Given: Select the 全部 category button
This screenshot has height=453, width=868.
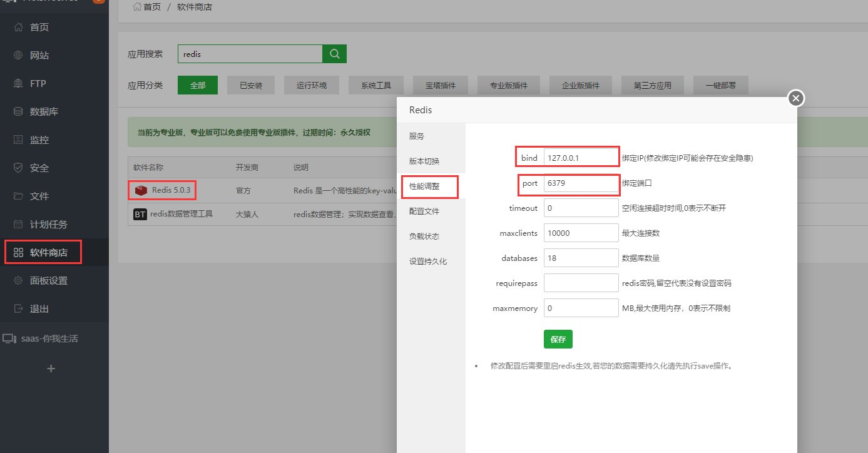Looking at the screenshot, I should tap(198, 85).
